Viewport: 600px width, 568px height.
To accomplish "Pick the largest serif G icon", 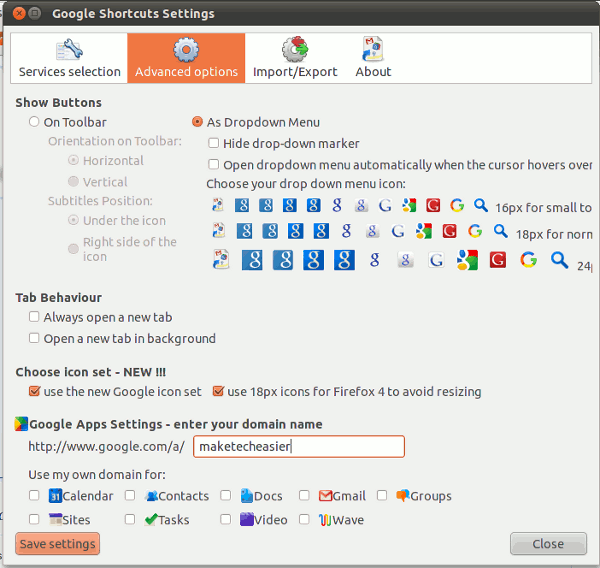I will 436,260.
